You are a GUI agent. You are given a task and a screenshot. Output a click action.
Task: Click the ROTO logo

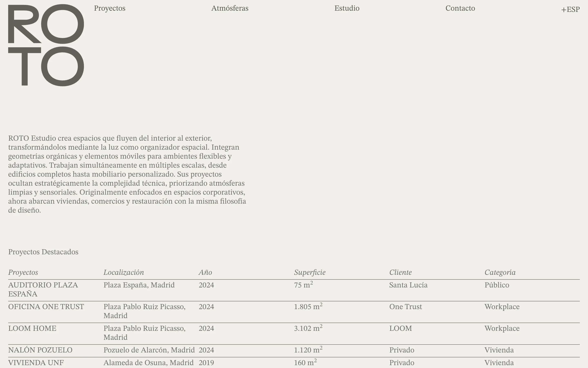coord(46,45)
